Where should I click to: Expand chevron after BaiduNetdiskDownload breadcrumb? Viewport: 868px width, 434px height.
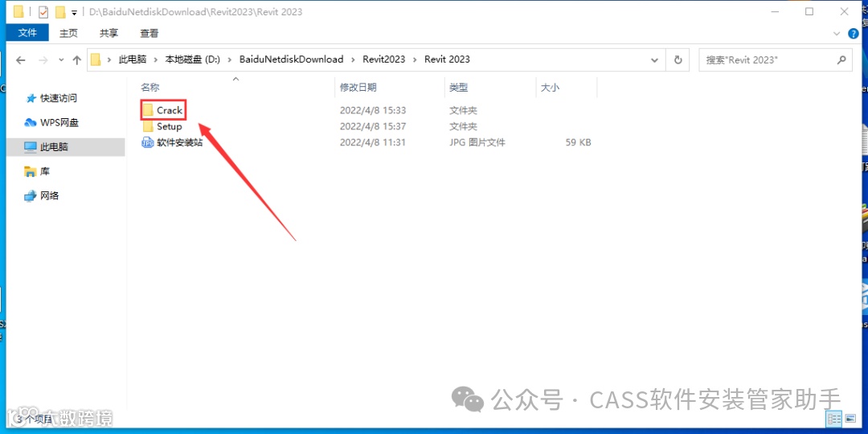[353, 59]
